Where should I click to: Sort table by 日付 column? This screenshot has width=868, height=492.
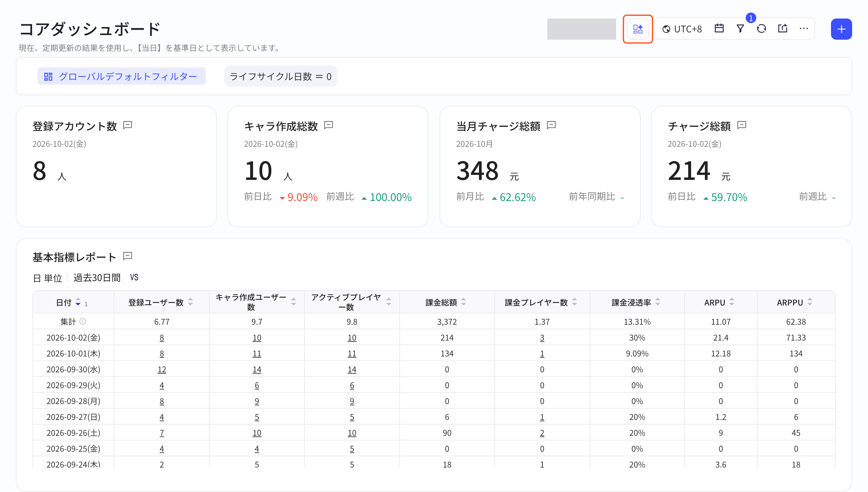tap(78, 302)
